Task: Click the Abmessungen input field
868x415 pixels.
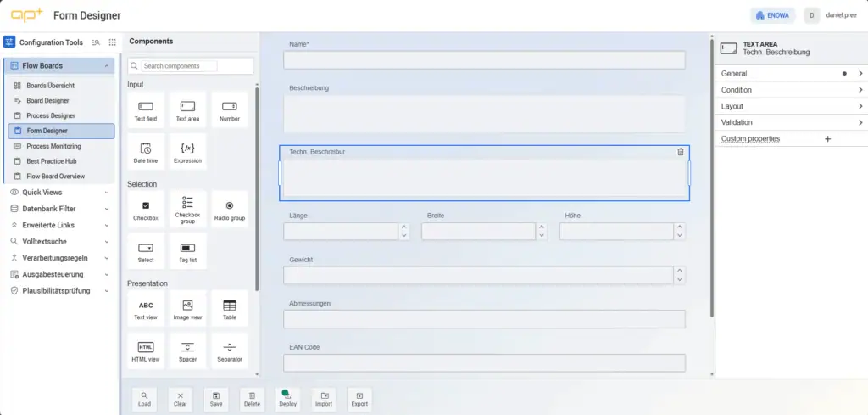Action: click(484, 319)
